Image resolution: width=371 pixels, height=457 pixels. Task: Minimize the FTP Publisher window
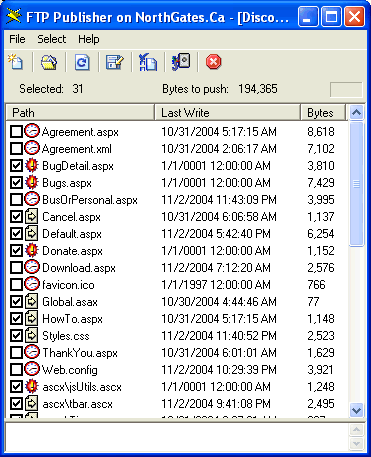[x=308, y=17]
